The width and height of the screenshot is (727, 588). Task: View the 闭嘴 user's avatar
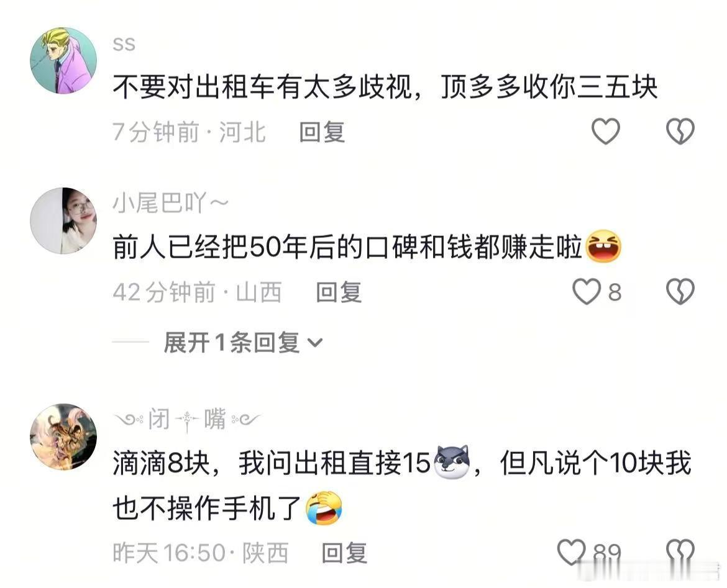[x=63, y=437]
